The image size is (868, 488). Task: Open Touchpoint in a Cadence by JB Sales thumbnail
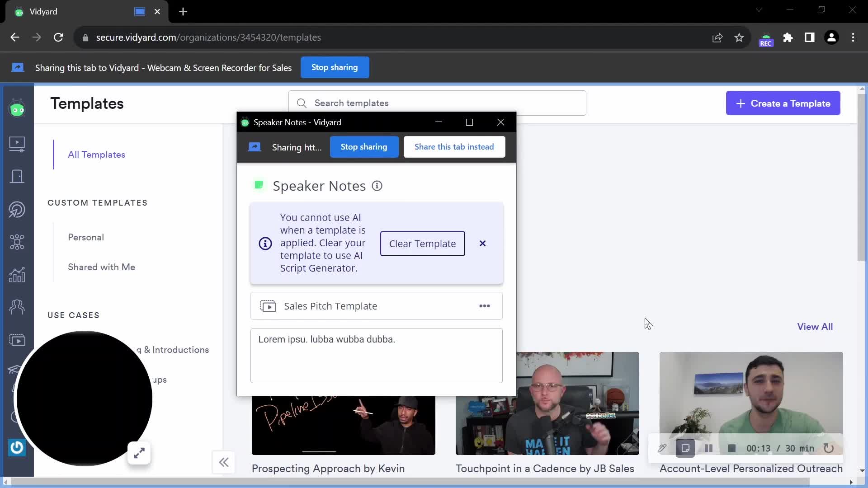[547, 404]
